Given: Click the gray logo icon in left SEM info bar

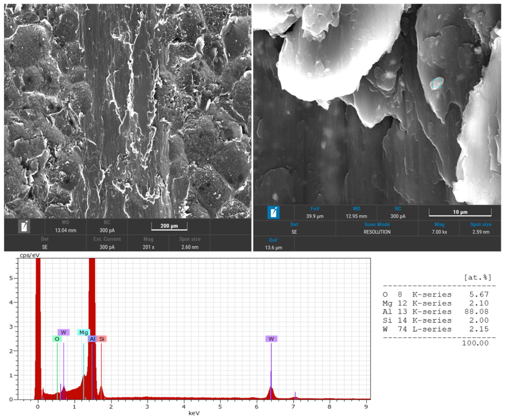Looking at the screenshot, I should (24, 226).
